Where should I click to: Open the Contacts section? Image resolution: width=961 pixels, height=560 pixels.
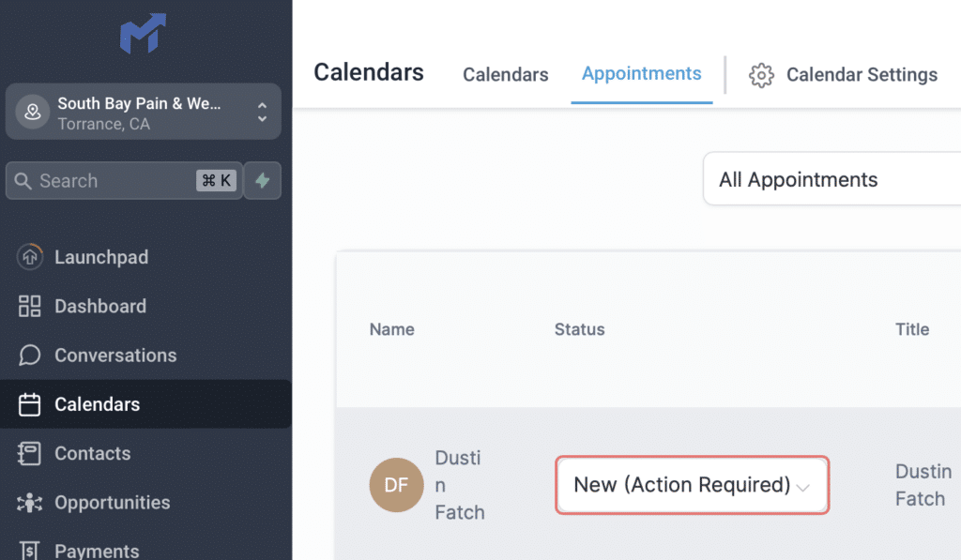(x=29, y=453)
